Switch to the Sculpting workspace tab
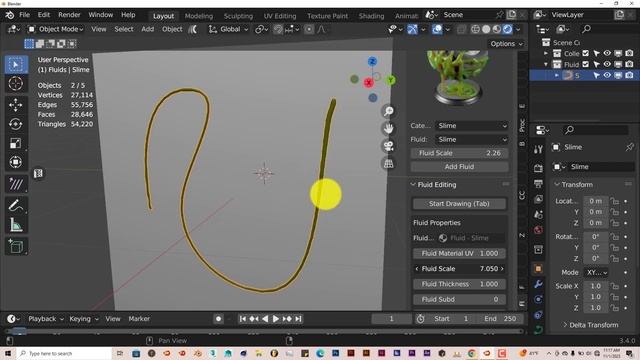Image resolution: width=640 pixels, height=360 pixels. click(x=238, y=16)
